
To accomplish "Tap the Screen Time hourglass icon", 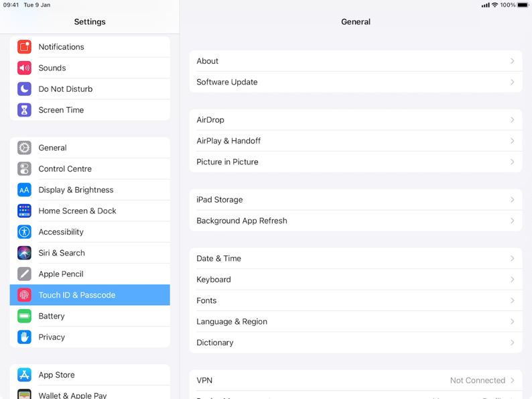I will (24, 110).
